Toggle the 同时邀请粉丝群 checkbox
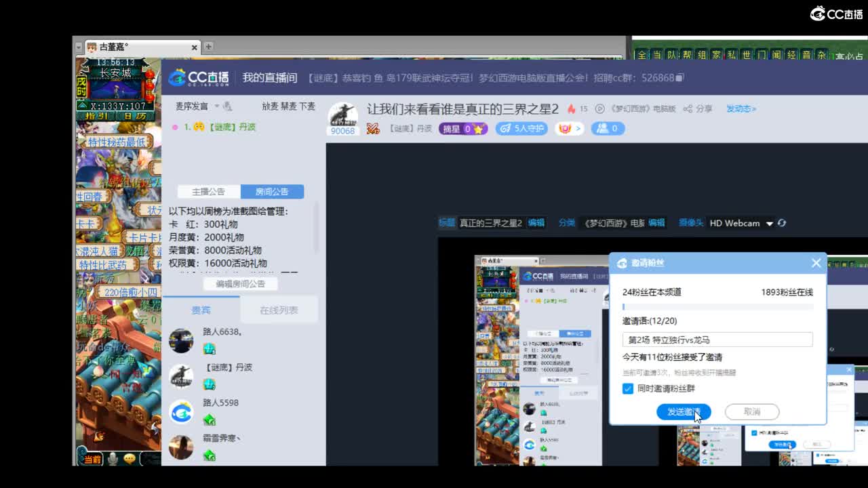Viewport: 868px width, 488px height. pos(628,388)
